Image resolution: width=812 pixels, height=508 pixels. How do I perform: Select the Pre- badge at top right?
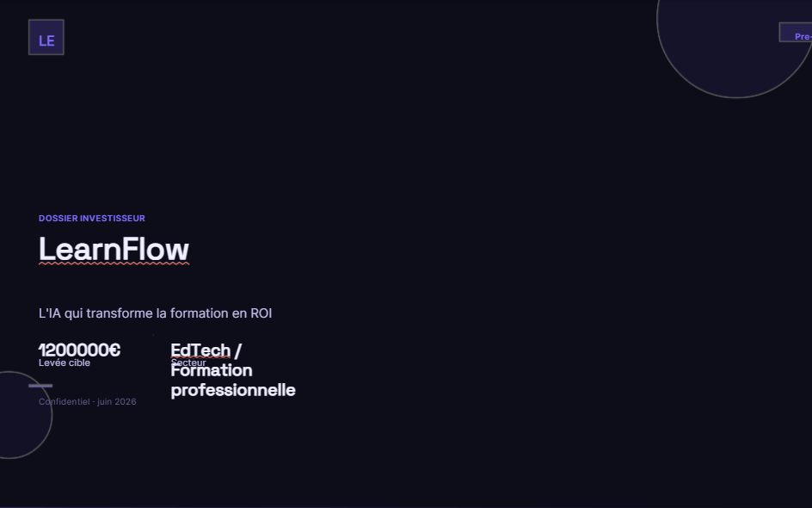pos(796,33)
